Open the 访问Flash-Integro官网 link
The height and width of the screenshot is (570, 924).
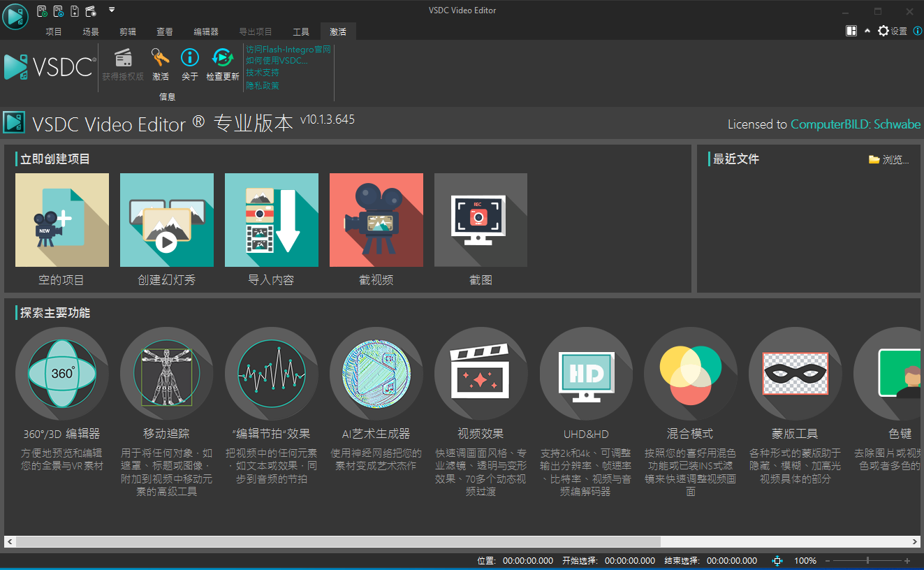[x=288, y=50]
